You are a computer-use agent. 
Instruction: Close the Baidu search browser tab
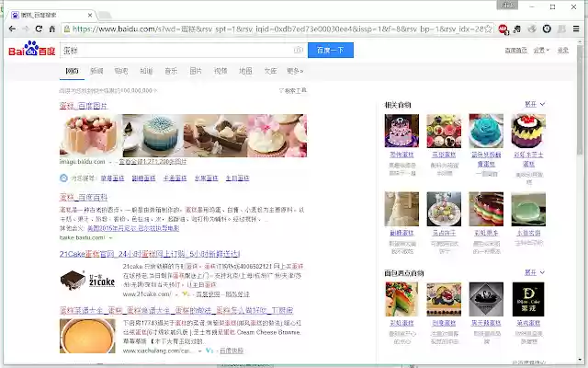tap(90, 16)
